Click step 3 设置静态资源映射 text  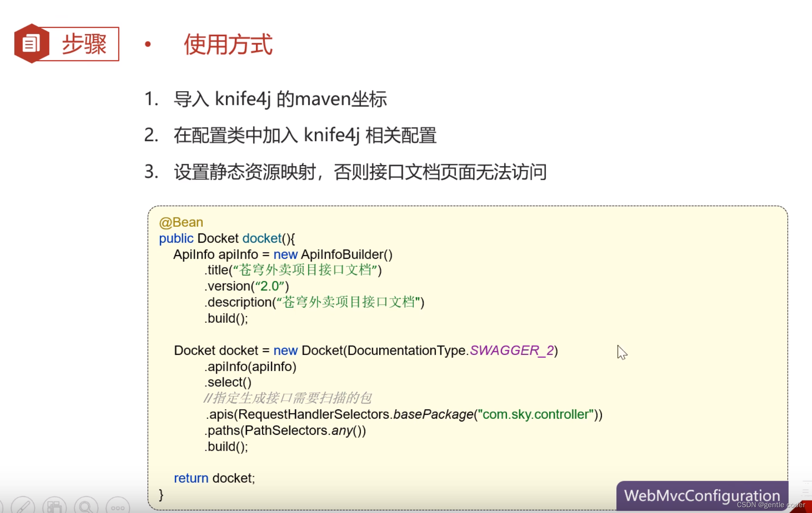pyautogui.click(x=360, y=172)
